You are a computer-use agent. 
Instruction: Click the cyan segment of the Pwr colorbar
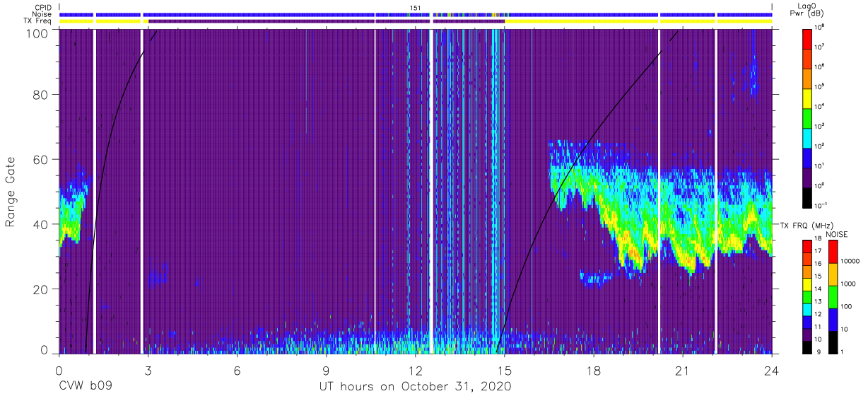(807, 138)
